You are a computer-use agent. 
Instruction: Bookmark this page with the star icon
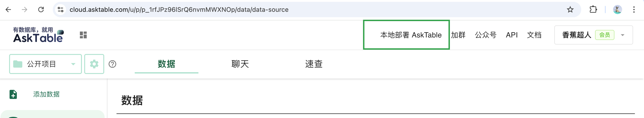[570, 10]
